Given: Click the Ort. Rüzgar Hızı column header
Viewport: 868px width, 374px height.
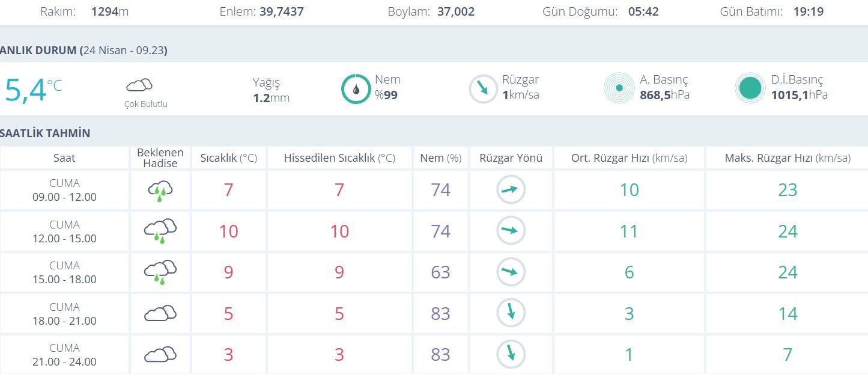Looking at the screenshot, I should click(x=629, y=158).
